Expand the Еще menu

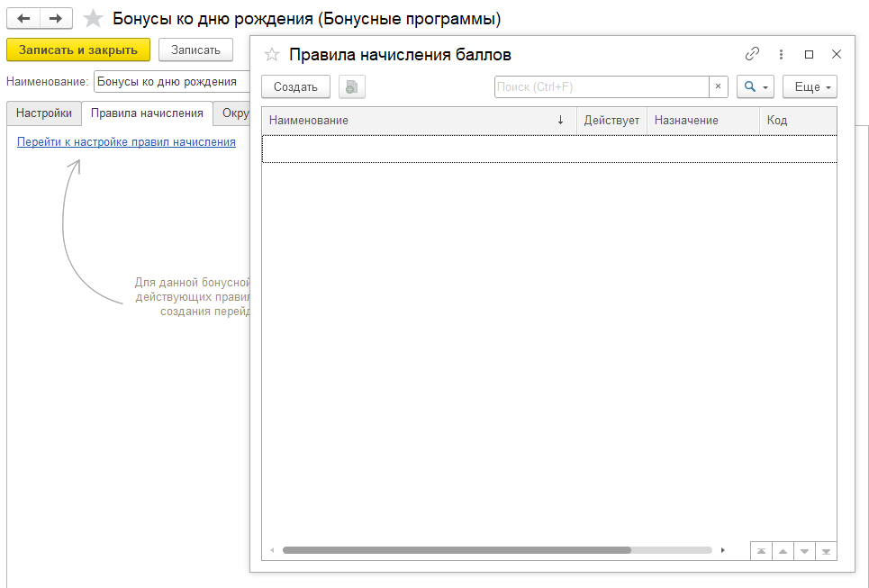810,87
